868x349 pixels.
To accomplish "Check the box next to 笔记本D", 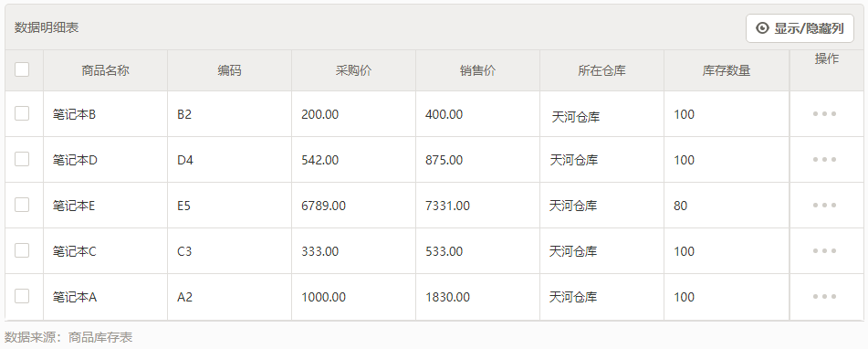I will tap(22, 160).
